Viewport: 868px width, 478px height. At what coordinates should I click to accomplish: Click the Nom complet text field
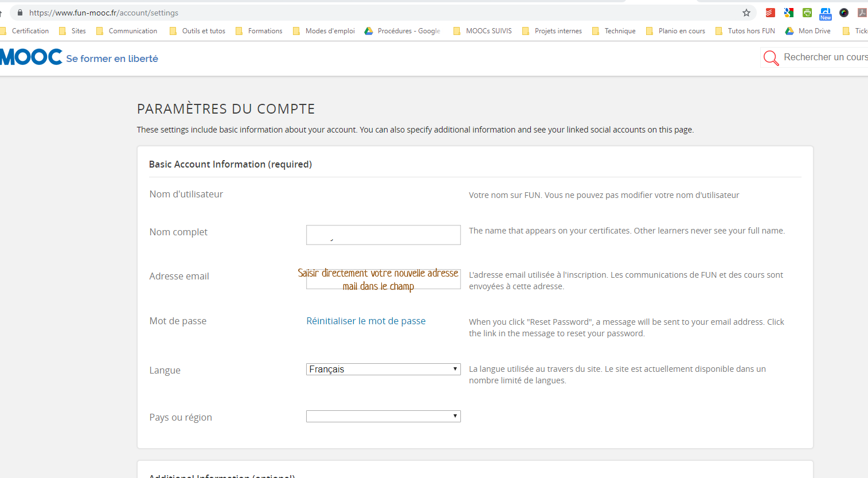click(384, 235)
